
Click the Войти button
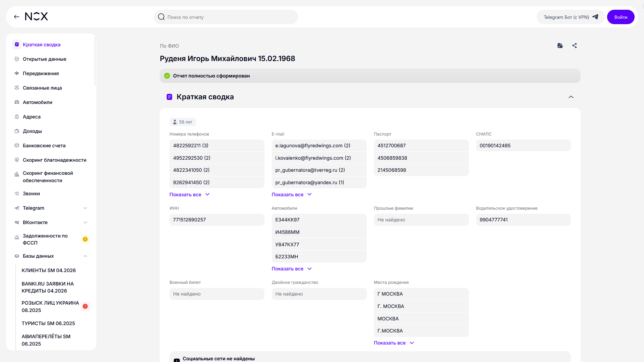621,17
